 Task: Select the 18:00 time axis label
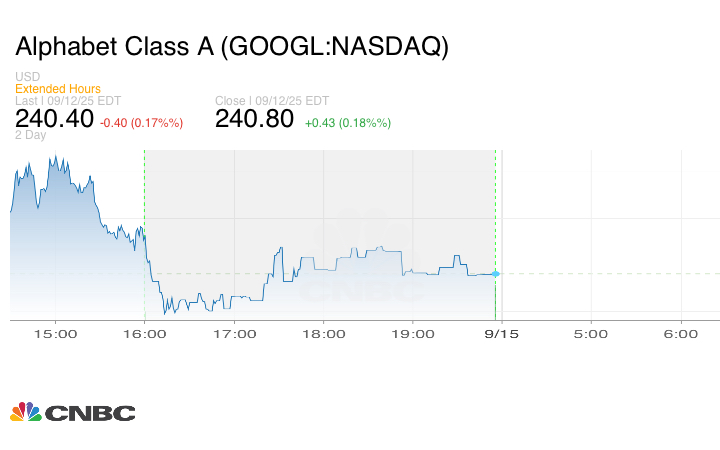(x=325, y=333)
